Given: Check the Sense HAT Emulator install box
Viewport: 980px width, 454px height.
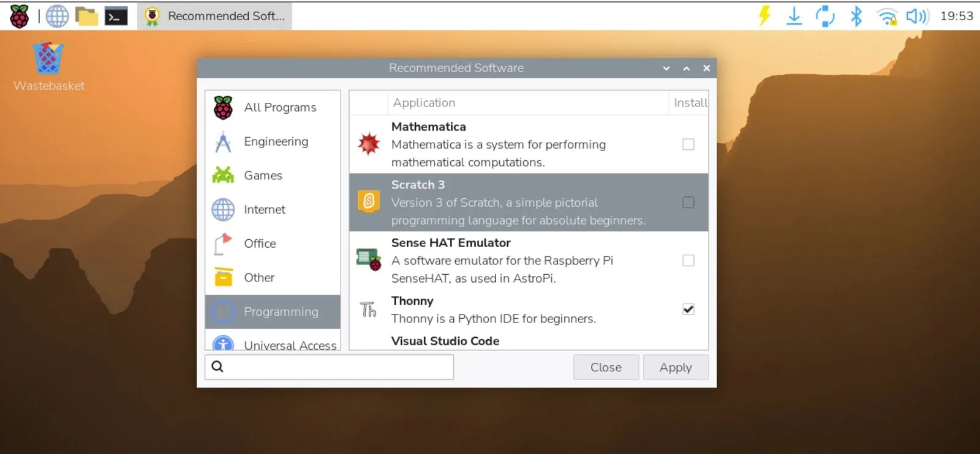Looking at the screenshot, I should click(x=688, y=261).
